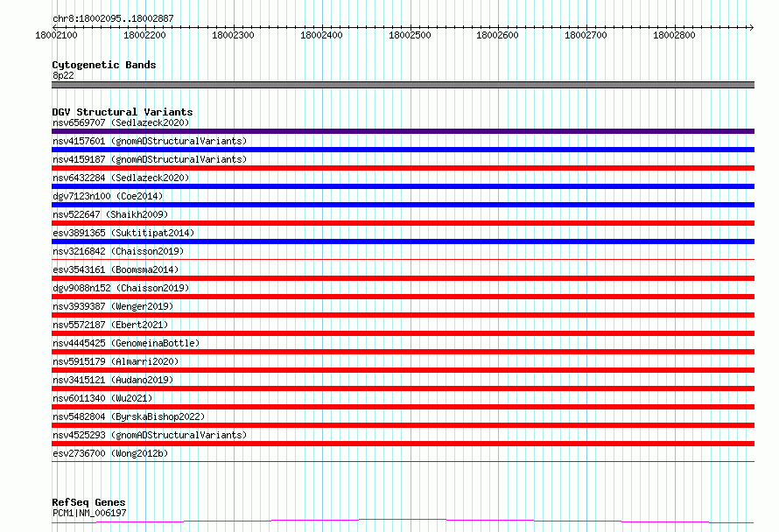Click the RefSeq Genes track title

click(88, 502)
